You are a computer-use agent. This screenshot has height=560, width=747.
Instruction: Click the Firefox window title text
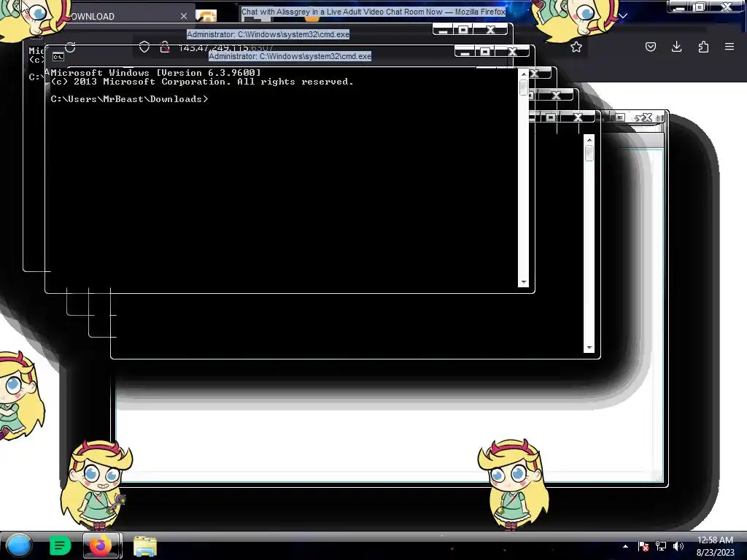click(x=373, y=12)
